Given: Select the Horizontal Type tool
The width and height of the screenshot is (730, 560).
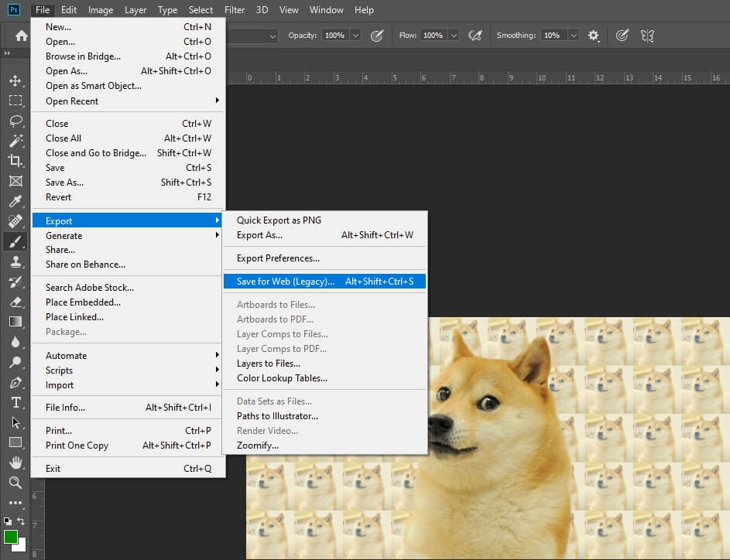Looking at the screenshot, I should coord(15,402).
